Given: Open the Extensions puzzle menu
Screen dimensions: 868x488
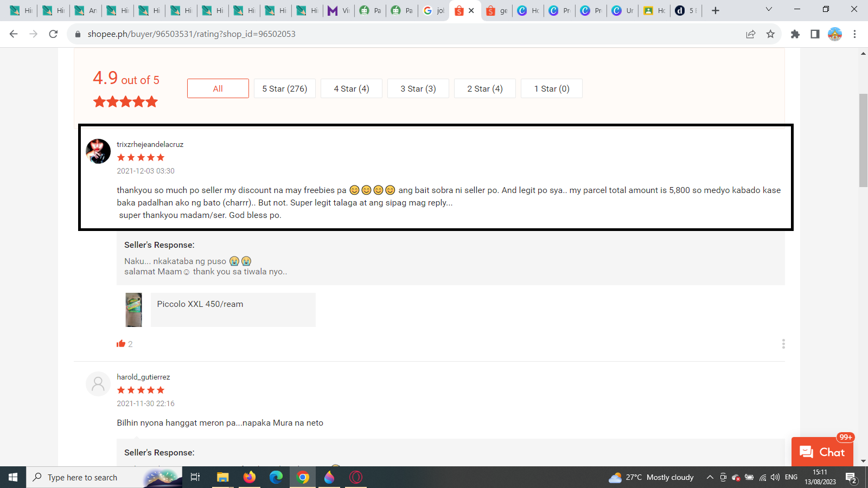Looking at the screenshot, I should click(795, 34).
